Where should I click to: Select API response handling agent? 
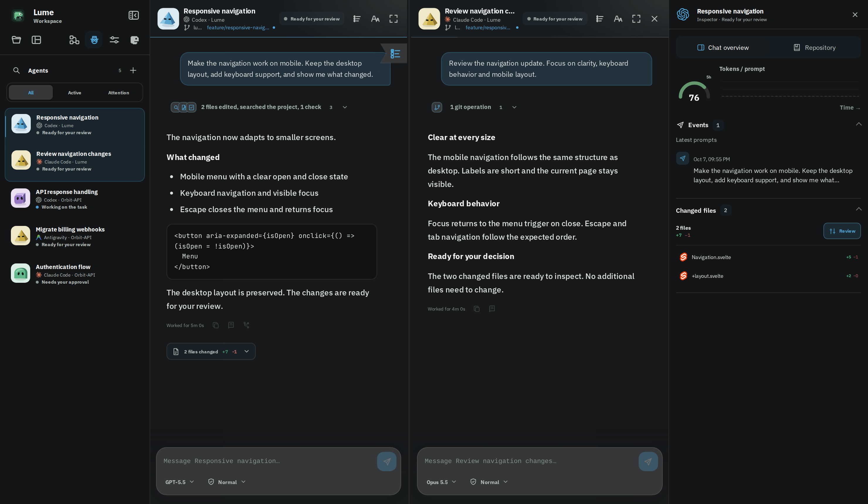pos(74,199)
